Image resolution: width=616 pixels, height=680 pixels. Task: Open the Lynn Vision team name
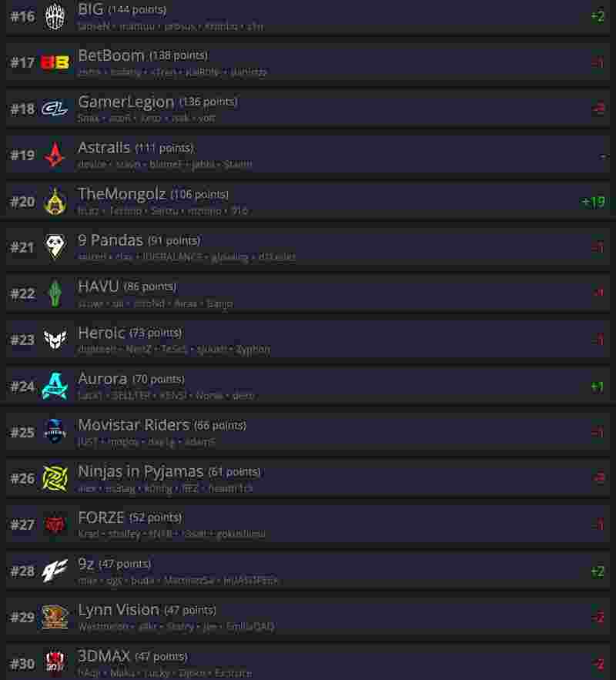(x=119, y=610)
